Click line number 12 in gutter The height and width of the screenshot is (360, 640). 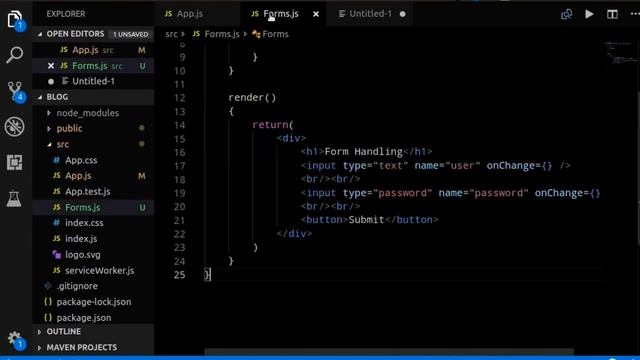[180, 98]
